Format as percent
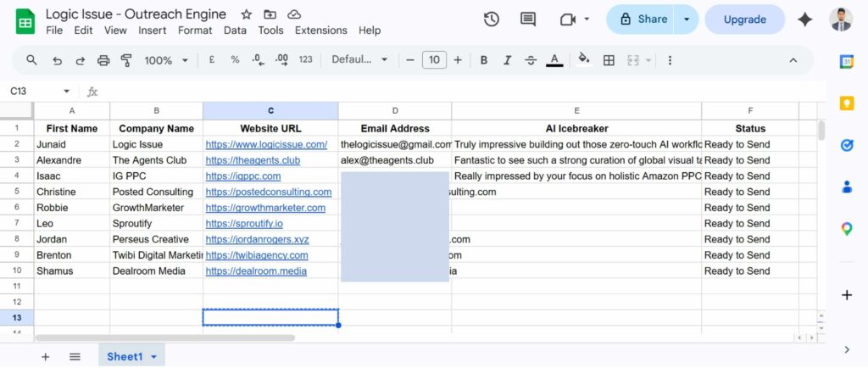The image size is (868, 368). click(x=236, y=59)
